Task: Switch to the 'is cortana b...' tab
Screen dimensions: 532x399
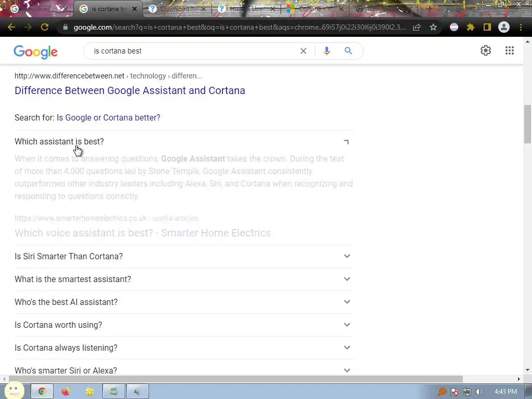Action: 107,9
